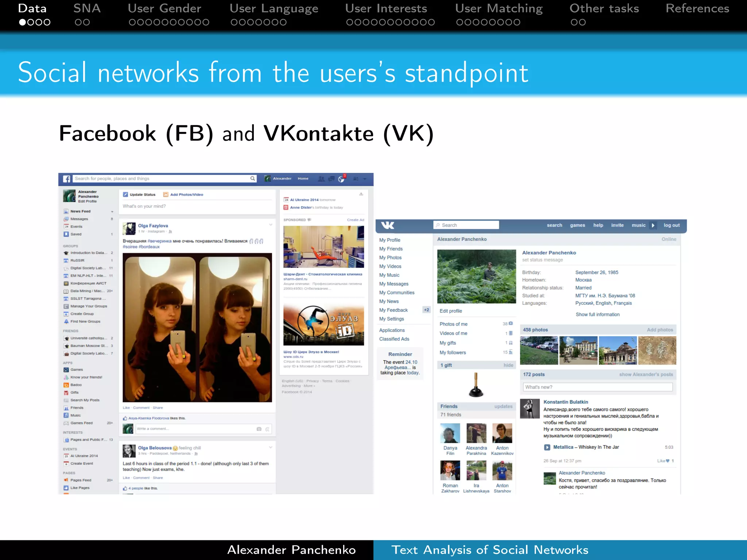Click the Gifts app icon
This screenshot has height=560, width=747.
point(66,393)
